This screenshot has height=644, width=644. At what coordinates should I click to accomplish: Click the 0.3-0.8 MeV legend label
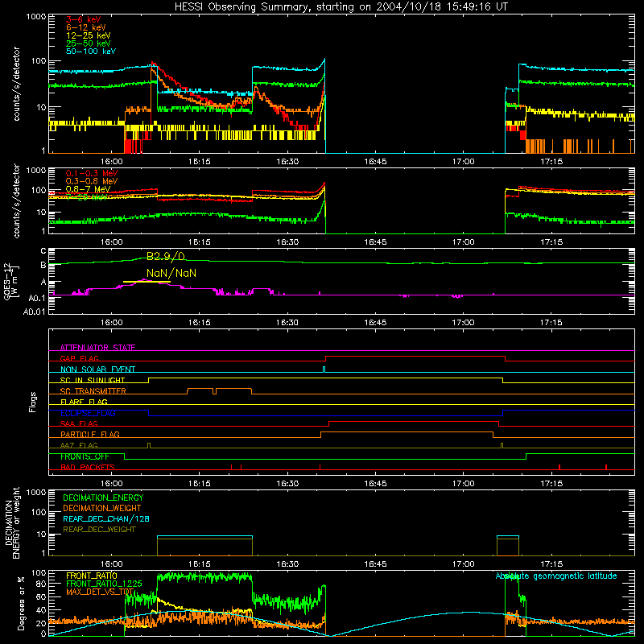coord(92,181)
